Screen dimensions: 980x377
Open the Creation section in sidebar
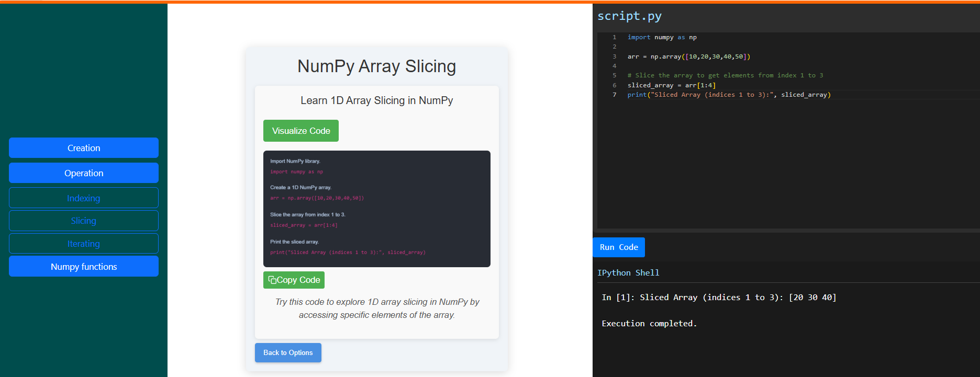pos(84,148)
